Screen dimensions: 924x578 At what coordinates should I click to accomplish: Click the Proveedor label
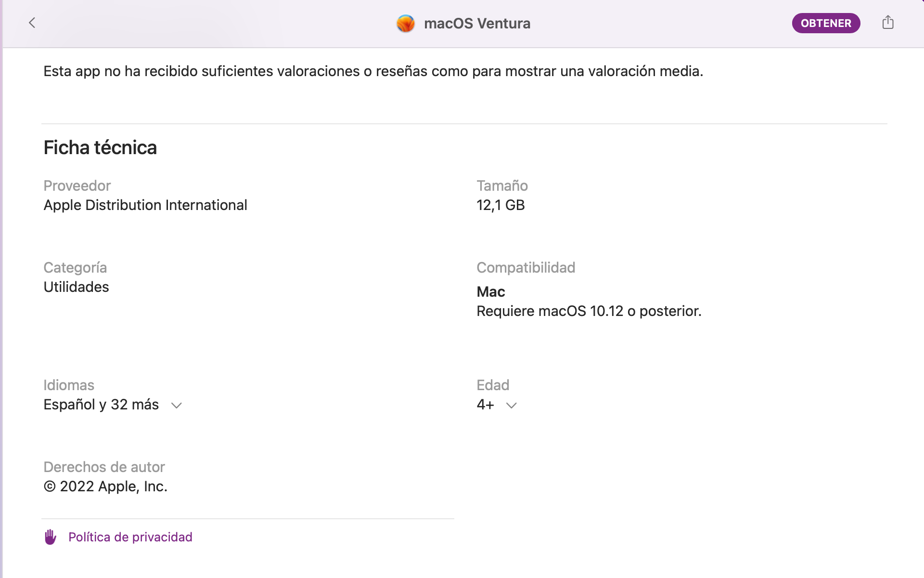coord(77,185)
